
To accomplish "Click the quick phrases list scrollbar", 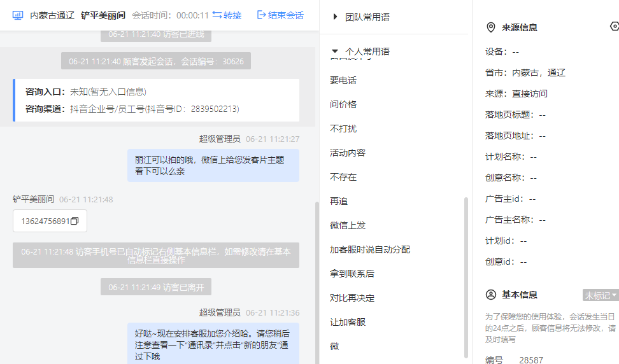I will (x=466, y=277).
